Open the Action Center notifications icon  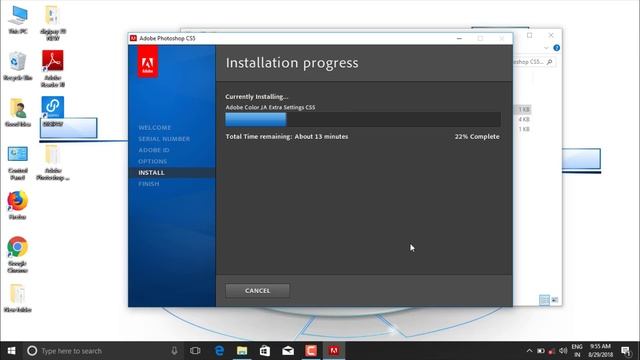point(626,351)
